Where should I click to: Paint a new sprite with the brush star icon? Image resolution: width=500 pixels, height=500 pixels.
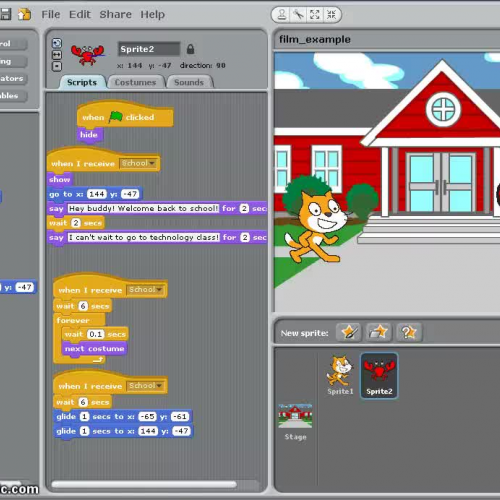[x=348, y=332]
